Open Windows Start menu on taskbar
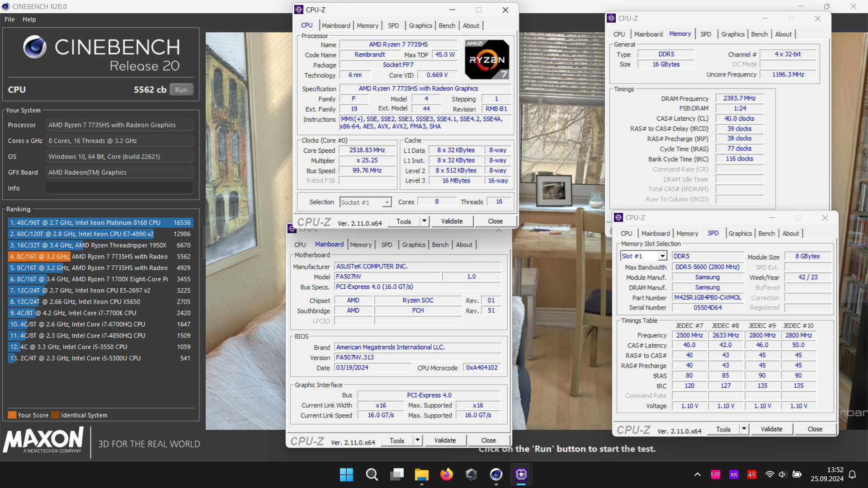Viewport: 868px width, 488px height. pos(346,474)
